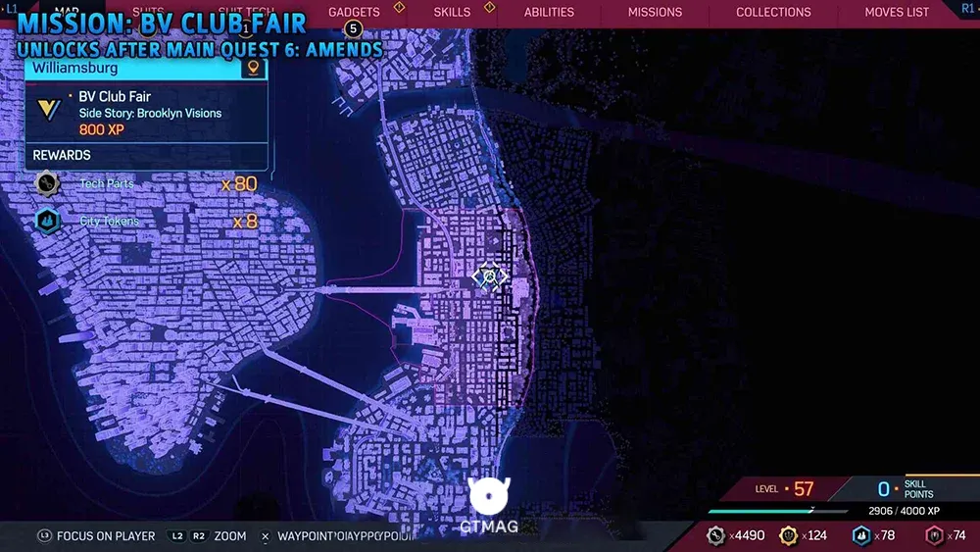Go to the Missions tab

(655, 12)
